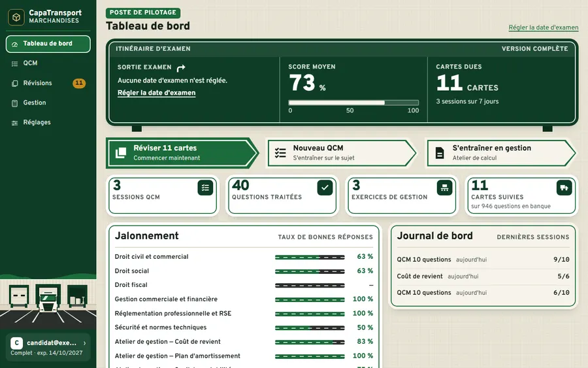
Task: Click the Jalonnement panel heading
Action: pyautogui.click(x=146, y=235)
